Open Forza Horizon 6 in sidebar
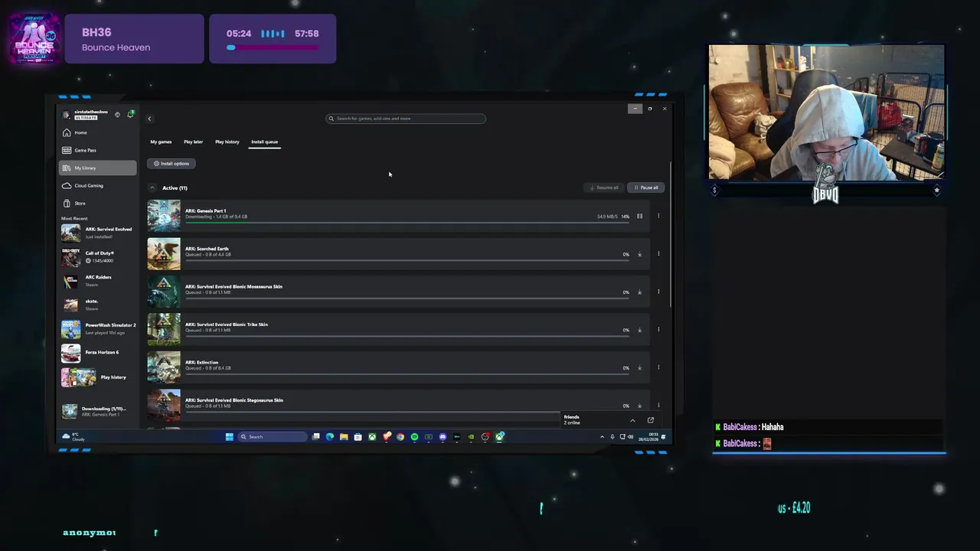Viewport: 980px width, 551px height. pyautogui.click(x=98, y=353)
